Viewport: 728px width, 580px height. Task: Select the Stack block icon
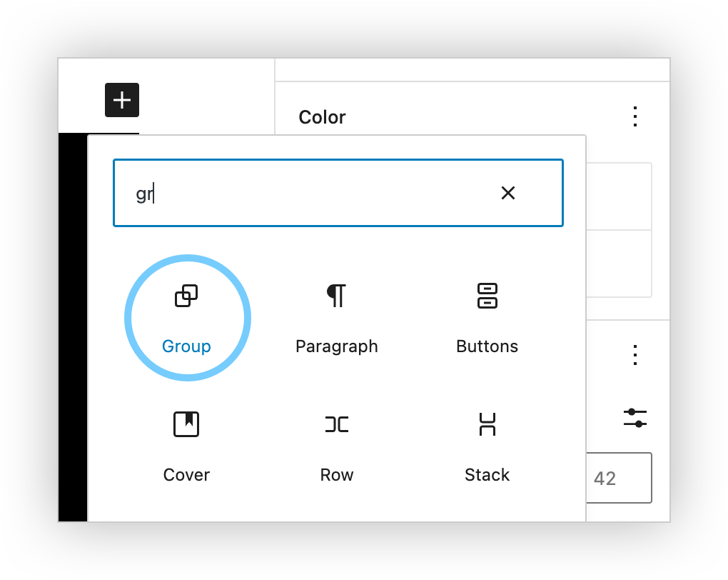coord(487,424)
